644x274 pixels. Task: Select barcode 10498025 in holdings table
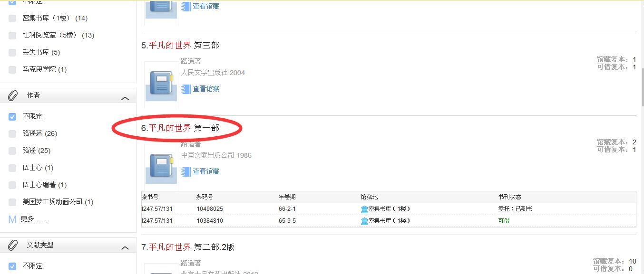(210, 209)
